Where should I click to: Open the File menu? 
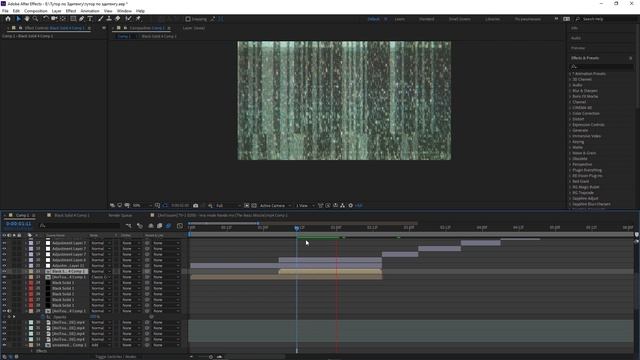click(x=5, y=11)
